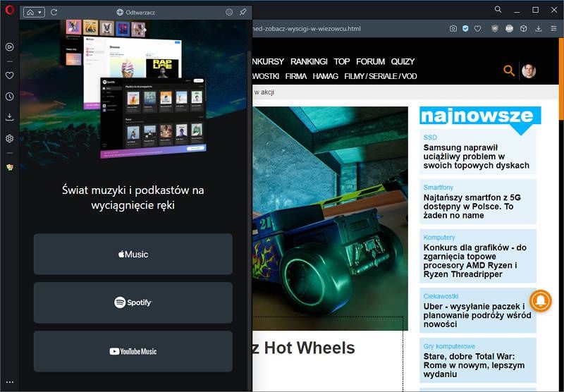Open the Ciekawostki category link
The width and height of the screenshot is (564, 392).
coord(441,296)
